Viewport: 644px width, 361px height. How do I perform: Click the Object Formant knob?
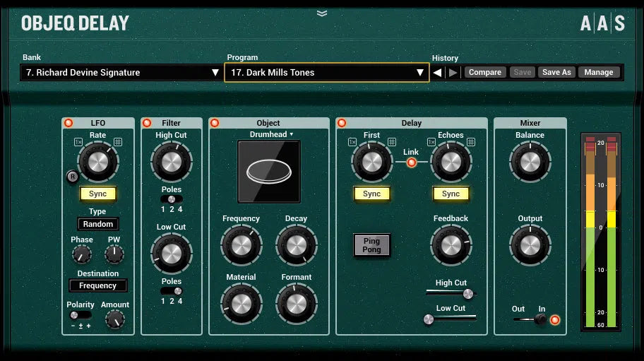tap(296, 304)
